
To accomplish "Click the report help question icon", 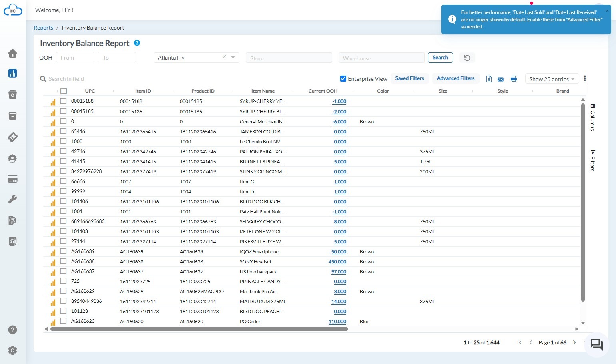I will pos(137,43).
